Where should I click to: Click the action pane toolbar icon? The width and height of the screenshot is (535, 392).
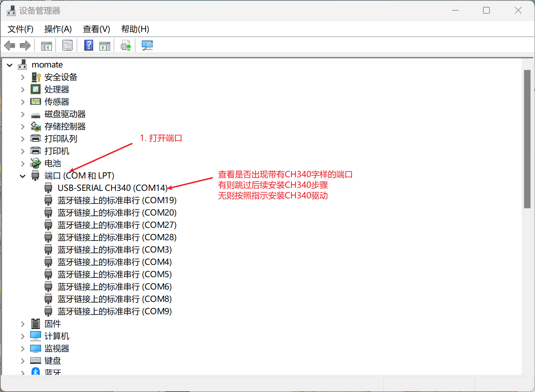coord(104,45)
